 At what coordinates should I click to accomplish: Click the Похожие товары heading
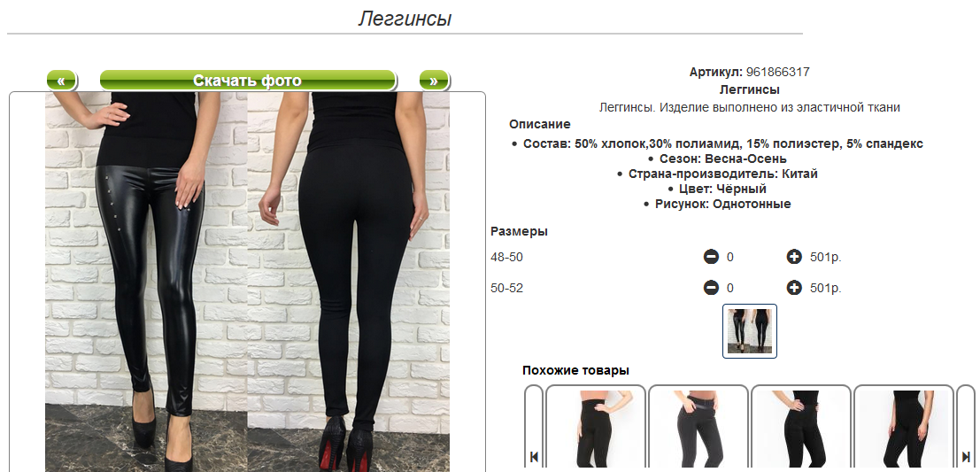[x=575, y=371]
